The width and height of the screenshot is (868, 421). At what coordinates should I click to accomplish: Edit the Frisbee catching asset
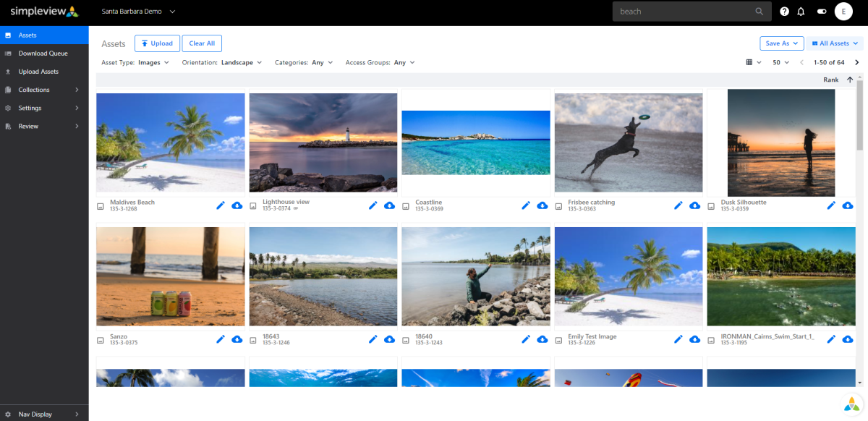click(678, 205)
